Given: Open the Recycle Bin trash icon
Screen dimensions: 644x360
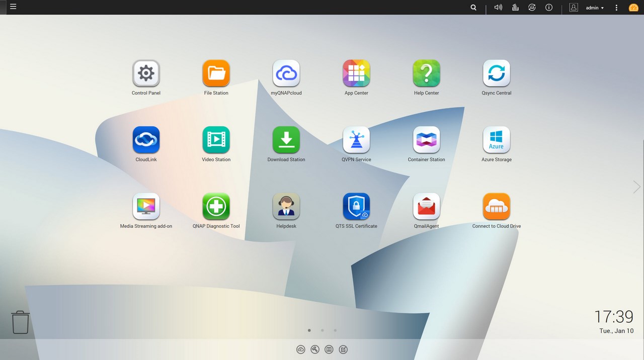Looking at the screenshot, I should pyautogui.click(x=21, y=322).
